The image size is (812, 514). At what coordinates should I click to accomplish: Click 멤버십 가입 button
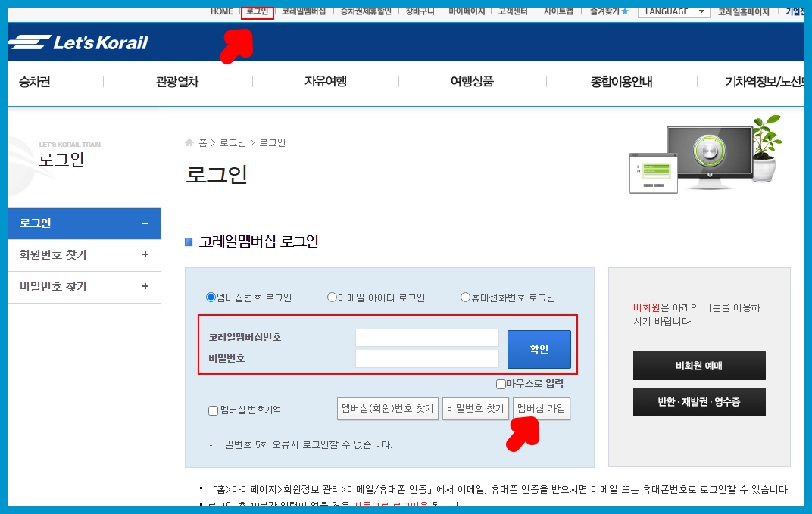pos(541,409)
